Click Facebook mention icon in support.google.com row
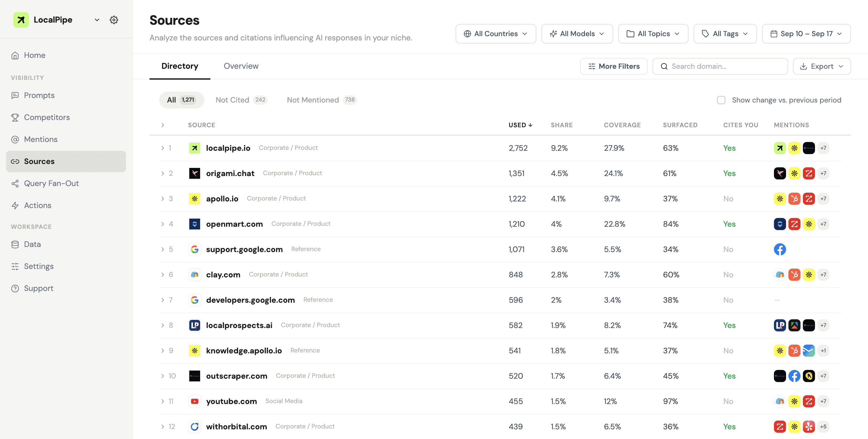The image size is (868, 439). (x=780, y=249)
